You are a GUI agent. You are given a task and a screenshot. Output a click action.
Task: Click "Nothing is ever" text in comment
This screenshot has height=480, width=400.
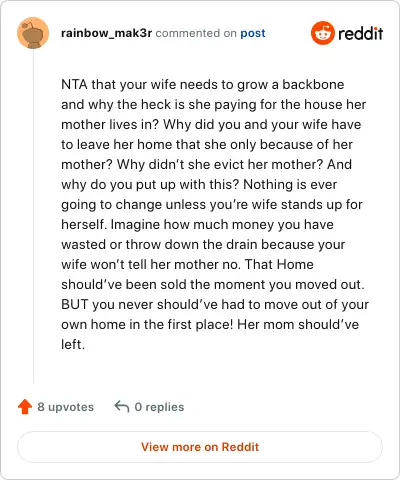290,184
